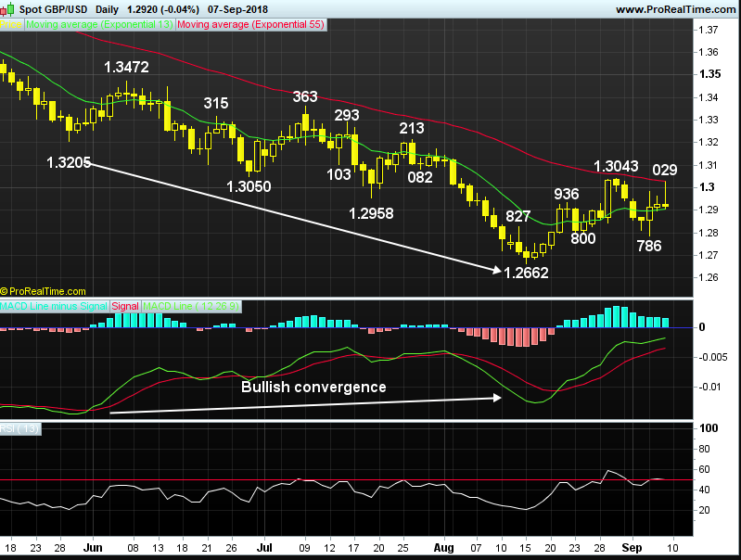This screenshot has width=741, height=560.
Task: Click the Daily timeframe label
Action: (x=107, y=9)
